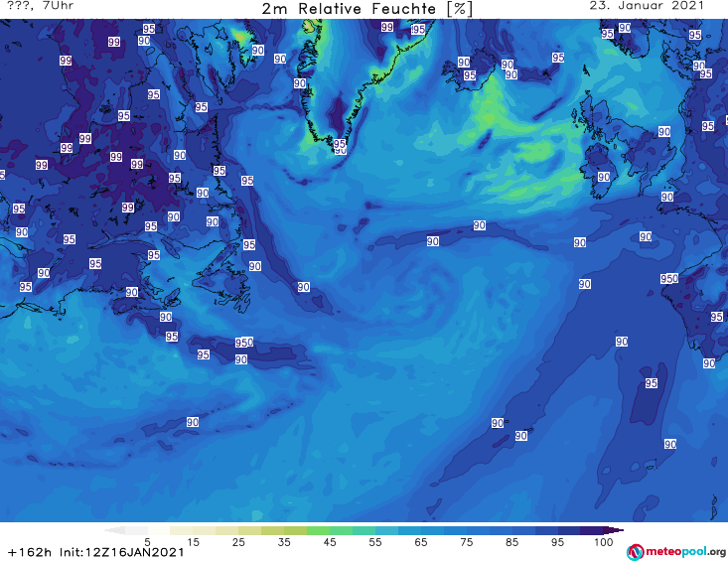Click the round meteopool logo icon
The height and width of the screenshot is (562, 728).
(636, 552)
